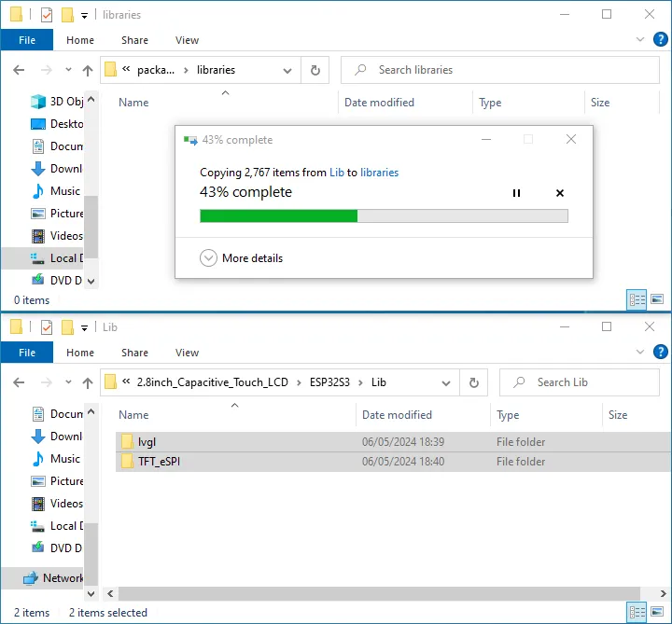The image size is (672, 624).
Task: Select Network in Lib window sidebar
Action: click(43, 578)
